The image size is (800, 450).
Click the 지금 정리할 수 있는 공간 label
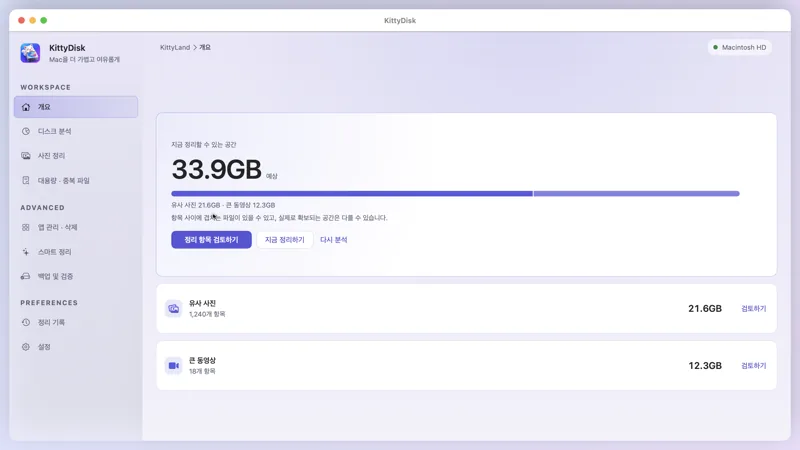click(x=204, y=145)
